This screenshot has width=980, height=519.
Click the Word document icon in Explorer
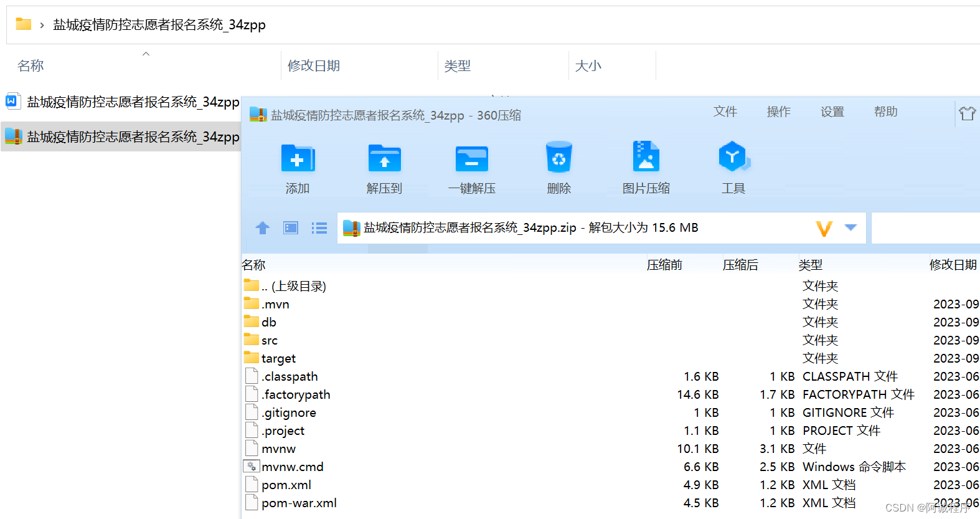pyautogui.click(x=12, y=101)
